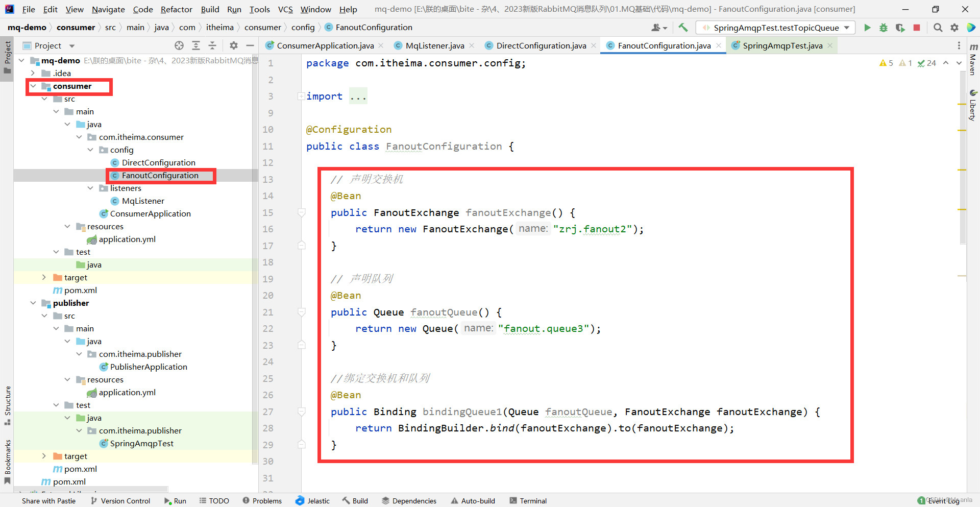Select PublisherApplication in project tree
This screenshot has width=980, height=507.
tap(149, 367)
